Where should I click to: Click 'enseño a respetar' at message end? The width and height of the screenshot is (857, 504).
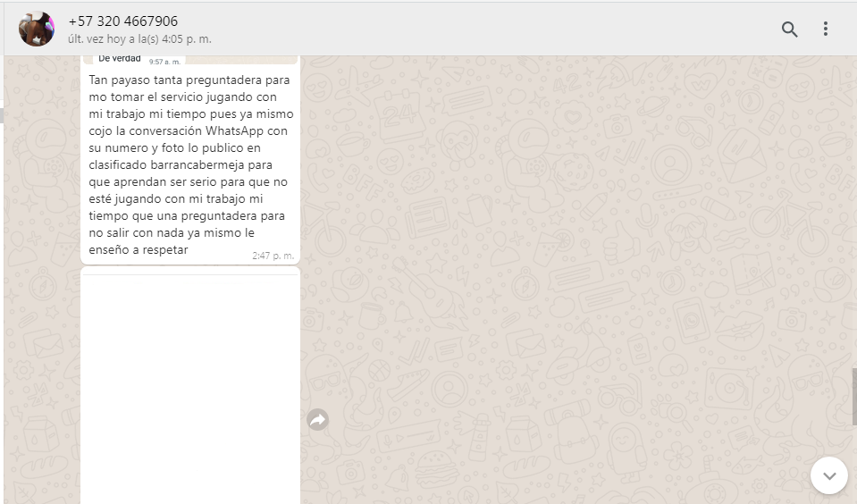pyautogui.click(x=139, y=250)
